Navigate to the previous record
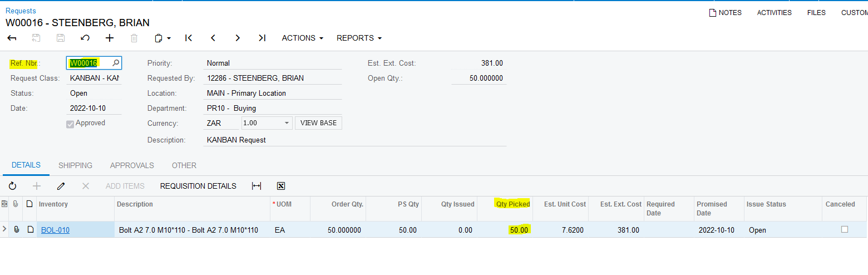The height and width of the screenshot is (275, 868). point(213,38)
